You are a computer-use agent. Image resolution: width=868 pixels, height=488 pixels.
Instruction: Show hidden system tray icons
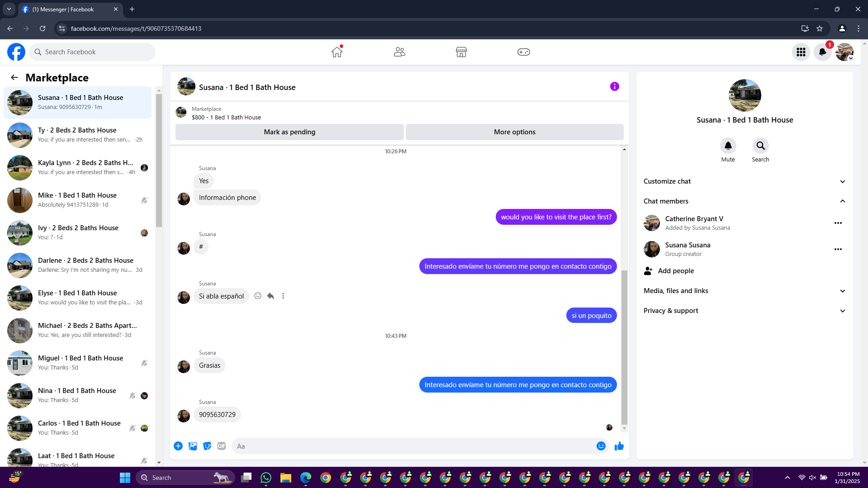787,478
